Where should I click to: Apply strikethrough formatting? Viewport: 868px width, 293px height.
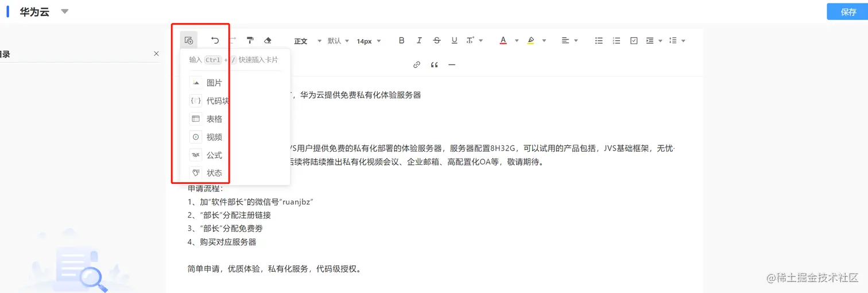point(437,40)
